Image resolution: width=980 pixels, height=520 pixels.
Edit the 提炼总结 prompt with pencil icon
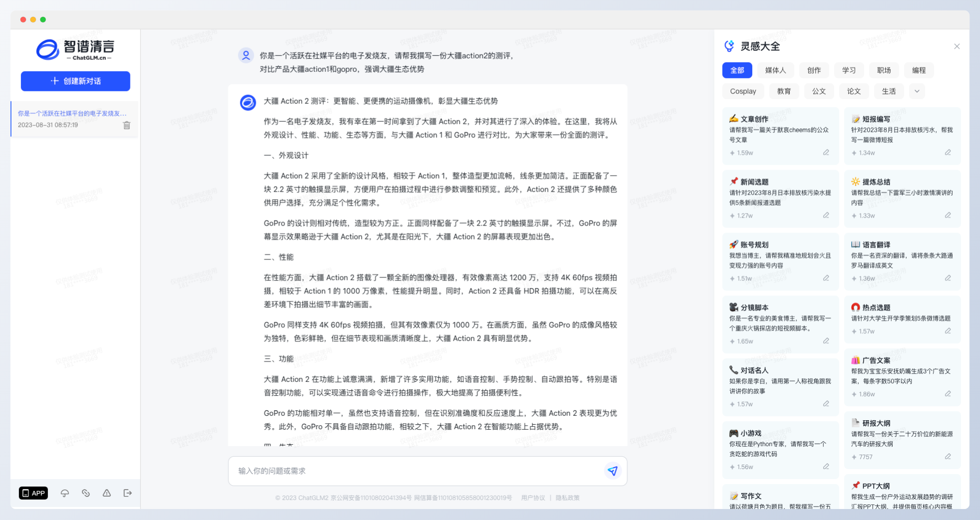[x=948, y=216]
